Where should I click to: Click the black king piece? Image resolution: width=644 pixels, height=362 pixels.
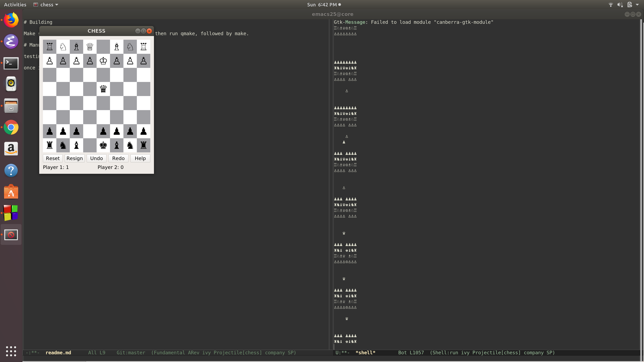point(103,145)
